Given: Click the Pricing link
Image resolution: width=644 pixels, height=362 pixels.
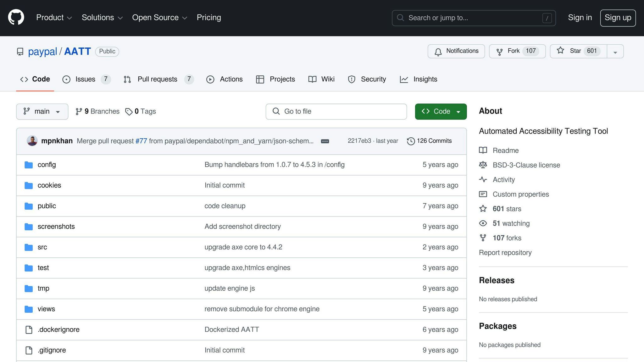Looking at the screenshot, I should pos(209,18).
